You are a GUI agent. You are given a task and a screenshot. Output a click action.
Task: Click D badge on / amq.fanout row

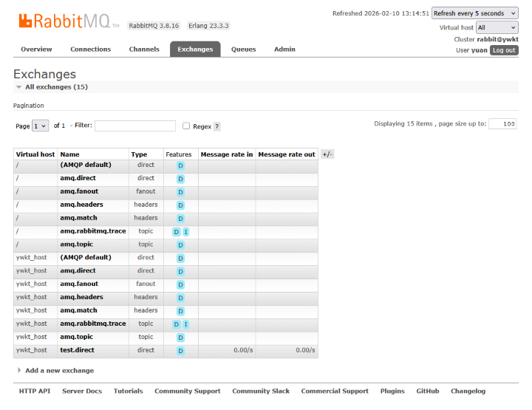coord(180,192)
